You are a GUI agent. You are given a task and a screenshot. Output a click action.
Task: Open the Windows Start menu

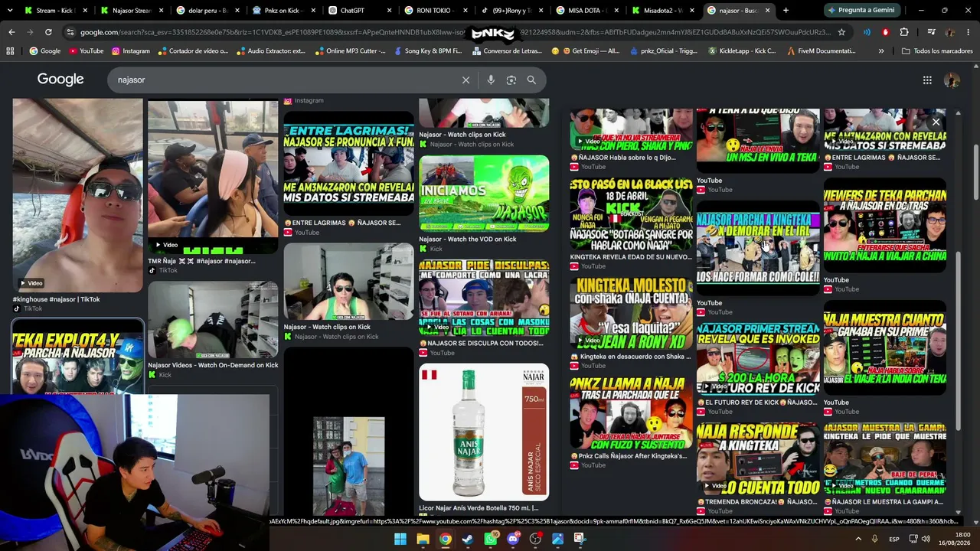point(400,539)
